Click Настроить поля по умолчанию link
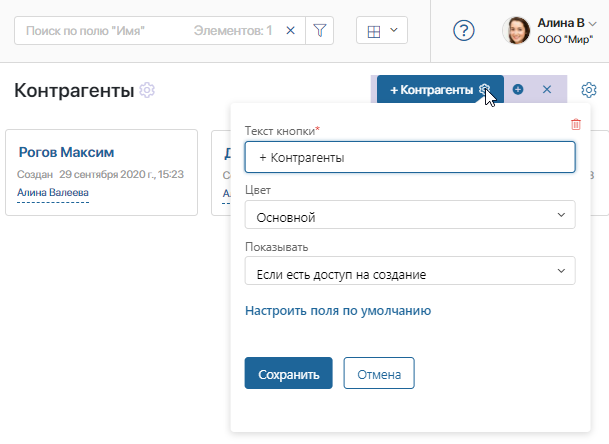Screen dimensions: 609x444 tap(338, 311)
